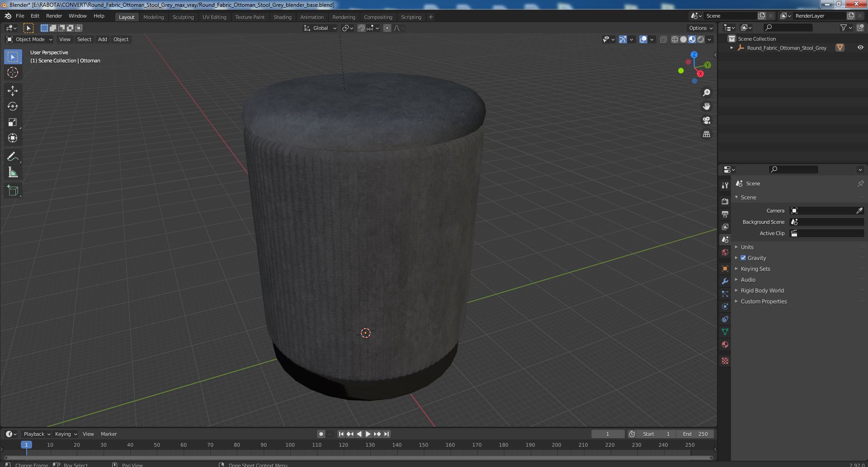Open the Output properties tab
Image resolution: width=868 pixels, height=467 pixels.
pyautogui.click(x=725, y=214)
